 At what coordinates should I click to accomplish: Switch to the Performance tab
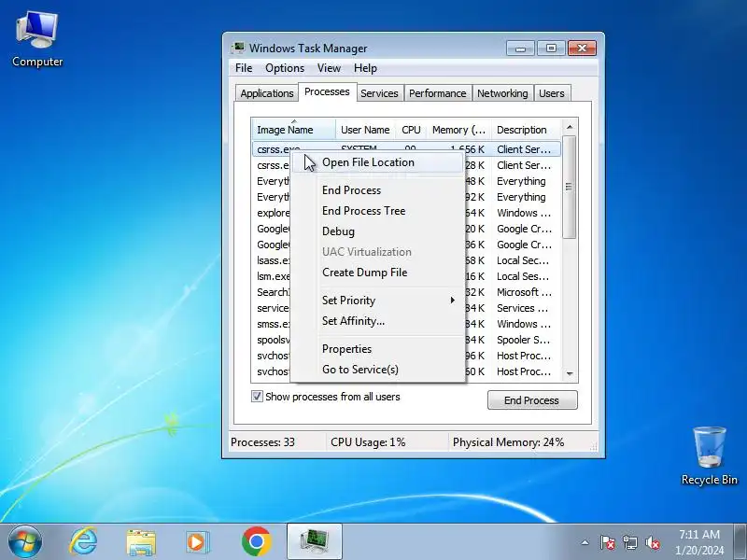(x=437, y=93)
